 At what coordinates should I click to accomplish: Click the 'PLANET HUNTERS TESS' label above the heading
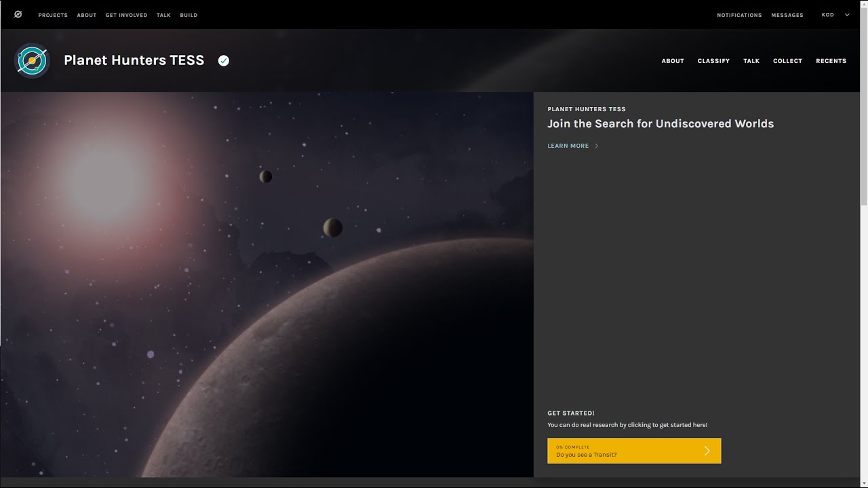pos(587,109)
